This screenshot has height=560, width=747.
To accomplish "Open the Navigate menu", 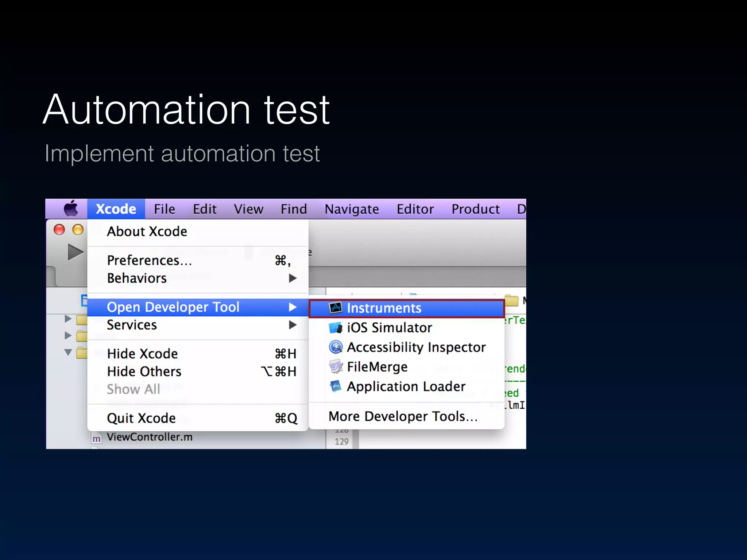I will [x=352, y=209].
